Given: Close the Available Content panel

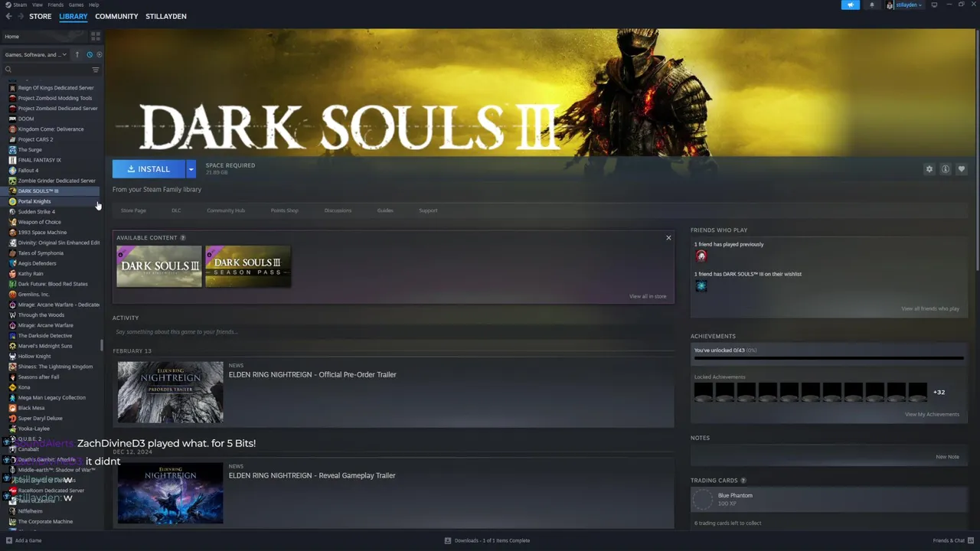Looking at the screenshot, I should tap(668, 238).
